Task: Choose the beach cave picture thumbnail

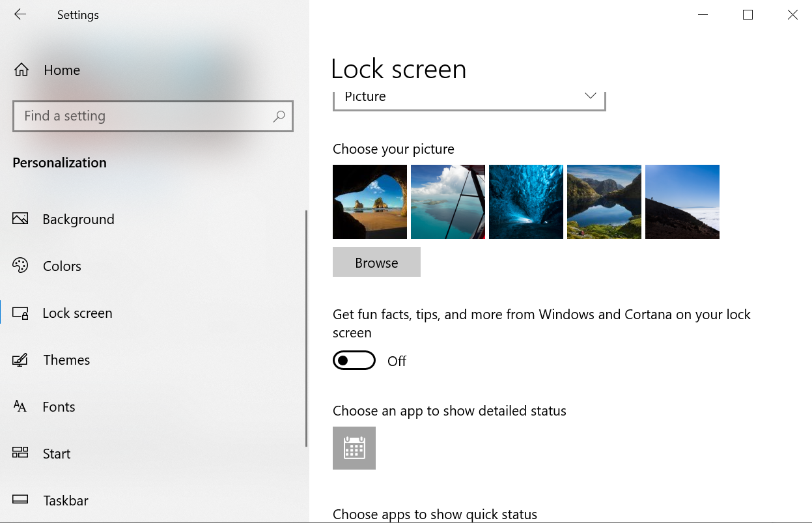Action: [370, 202]
